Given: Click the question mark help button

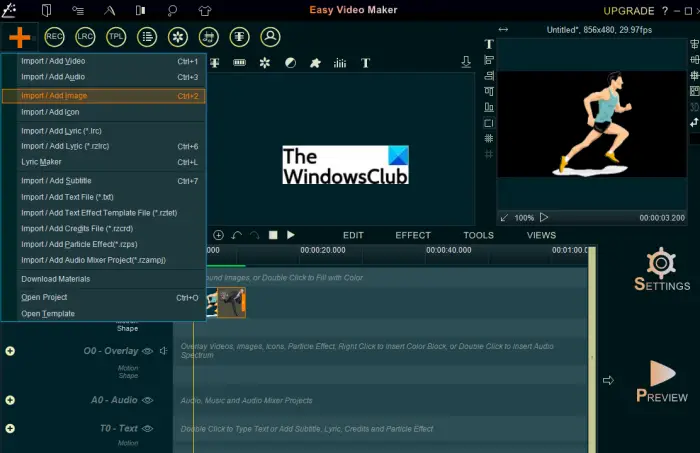Looking at the screenshot, I should 665,11.
